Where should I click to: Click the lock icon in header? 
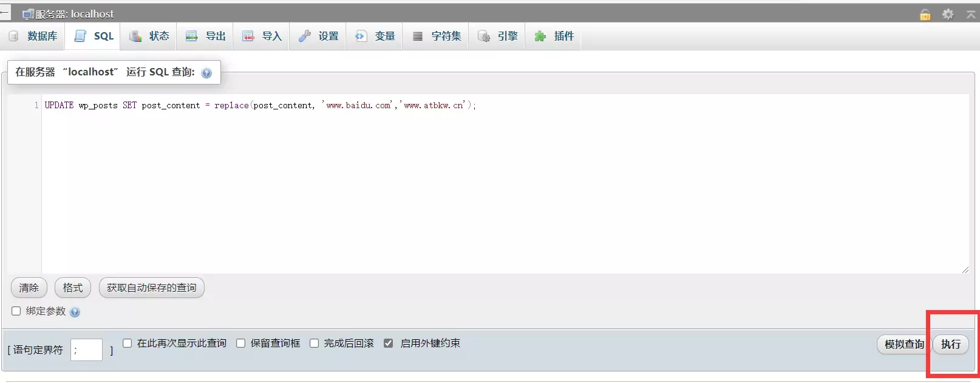coord(925,15)
